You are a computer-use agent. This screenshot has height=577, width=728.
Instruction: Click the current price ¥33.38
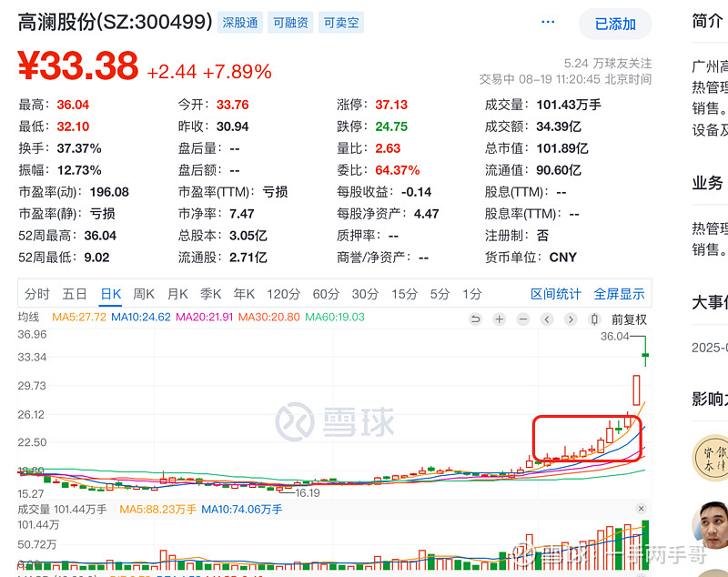tap(78, 66)
